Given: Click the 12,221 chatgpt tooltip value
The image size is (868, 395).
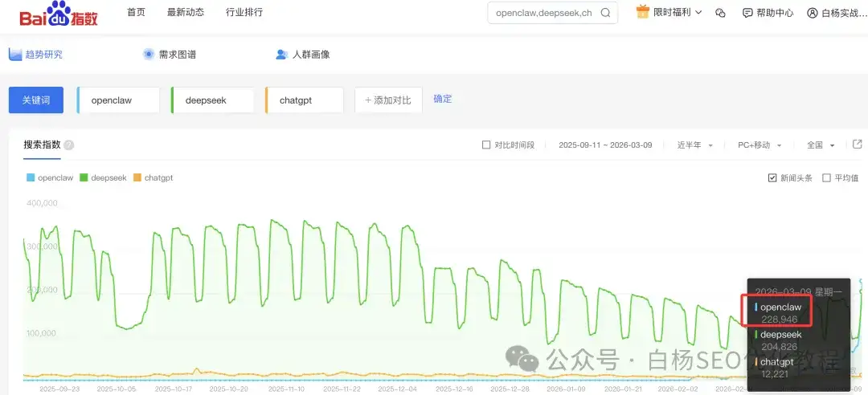Looking at the screenshot, I should [775, 374].
